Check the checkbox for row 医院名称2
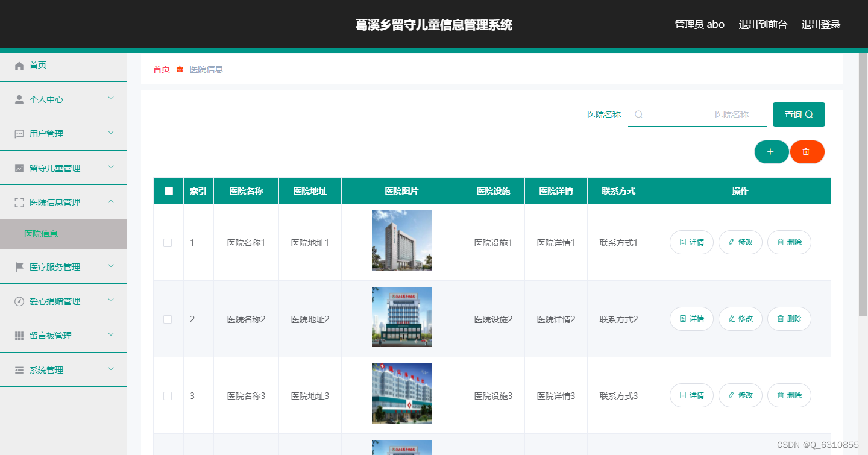Screen dimensions: 868x455 click(x=168, y=319)
